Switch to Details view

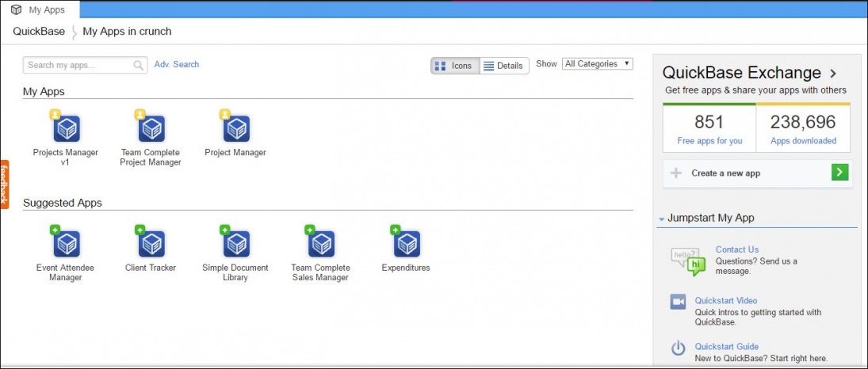point(503,66)
